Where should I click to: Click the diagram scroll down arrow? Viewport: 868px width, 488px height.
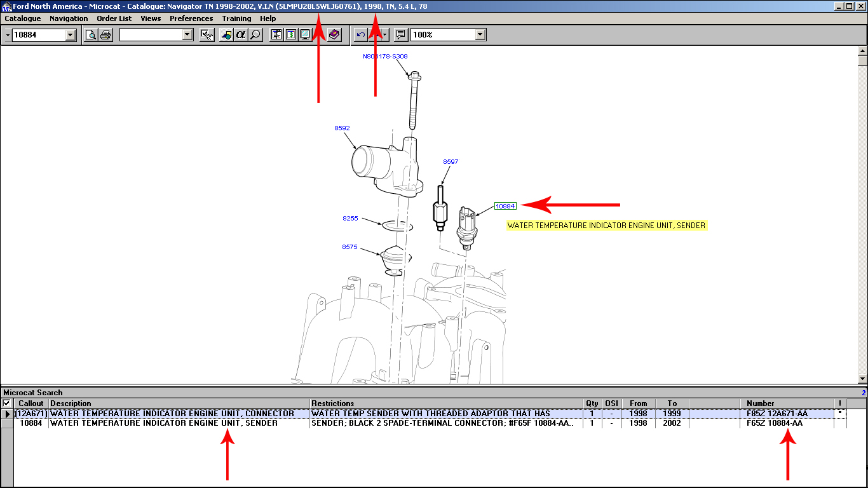point(862,379)
